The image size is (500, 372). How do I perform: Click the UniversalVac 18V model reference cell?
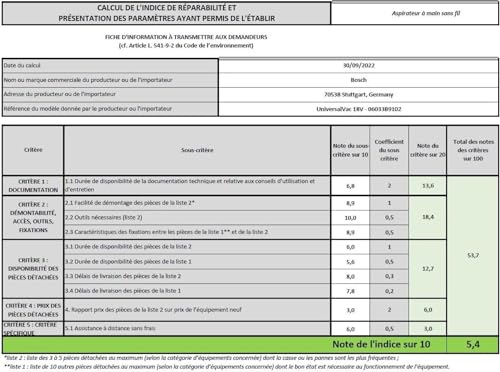358,109
